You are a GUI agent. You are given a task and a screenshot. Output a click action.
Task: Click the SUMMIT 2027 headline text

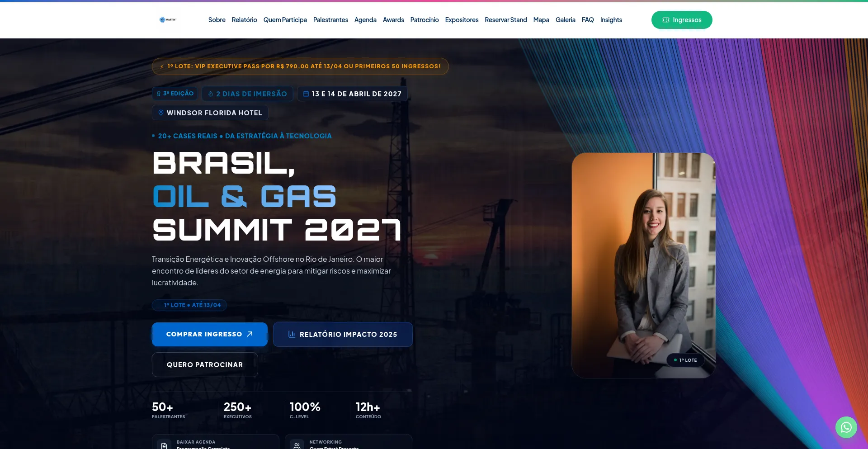click(x=277, y=230)
